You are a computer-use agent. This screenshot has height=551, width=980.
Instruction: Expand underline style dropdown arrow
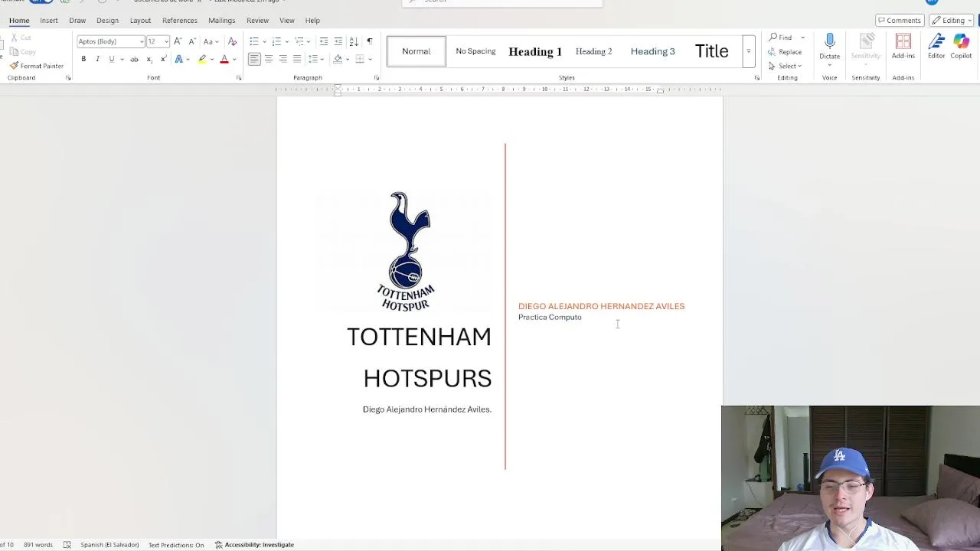coord(121,59)
